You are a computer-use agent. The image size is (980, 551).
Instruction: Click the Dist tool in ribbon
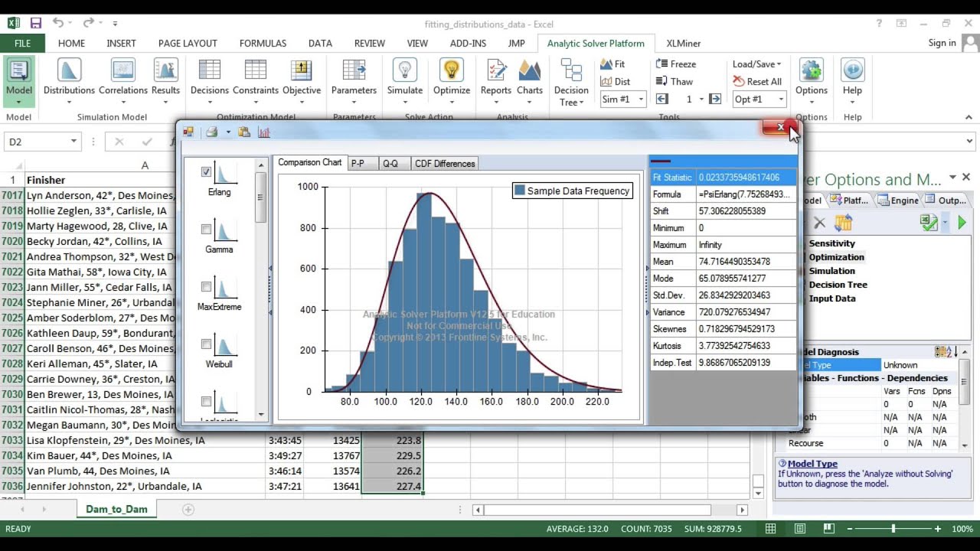(616, 82)
